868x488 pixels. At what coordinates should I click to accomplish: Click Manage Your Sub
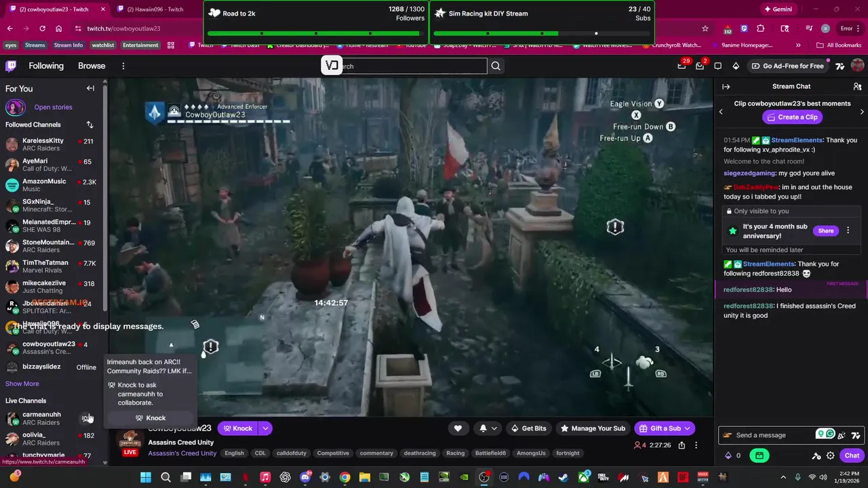(x=592, y=428)
